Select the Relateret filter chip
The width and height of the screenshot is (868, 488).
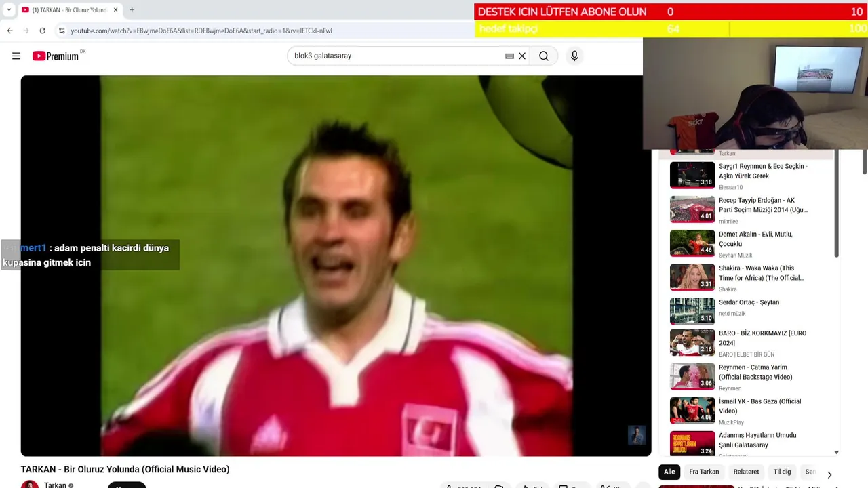point(746,472)
